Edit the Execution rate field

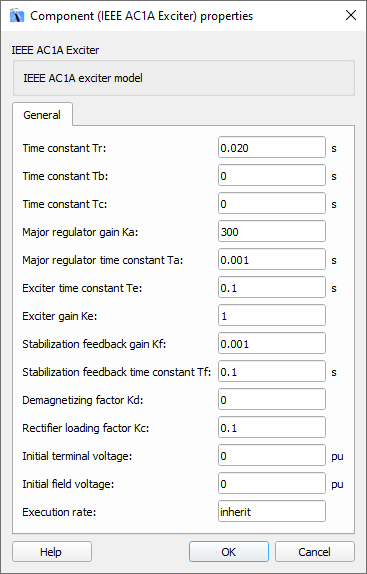272,512
